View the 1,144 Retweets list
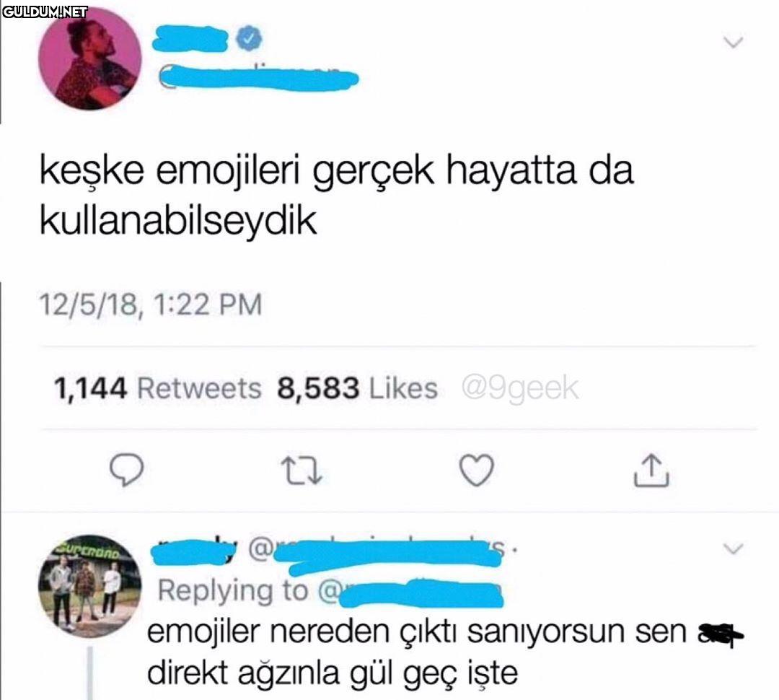The height and width of the screenshot is (700, 779). [x=157, y=388]
